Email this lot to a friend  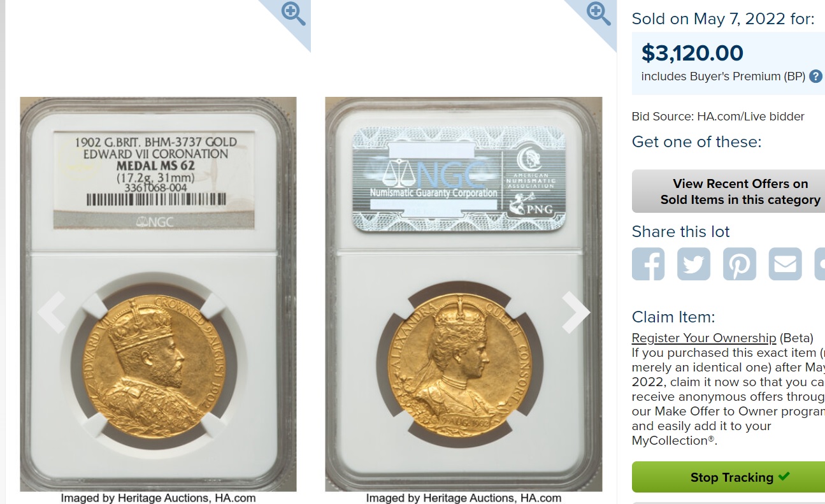point(785,264)
